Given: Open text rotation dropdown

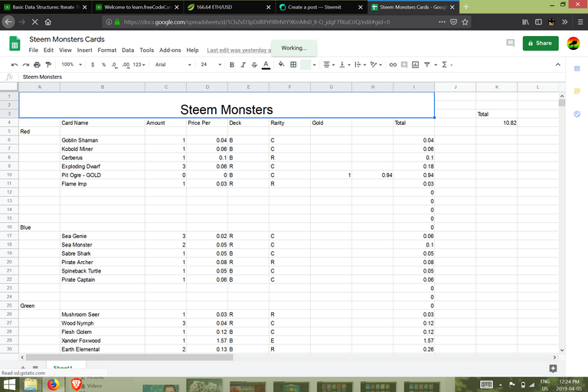Looking at the screenshot, I should 376,64.
